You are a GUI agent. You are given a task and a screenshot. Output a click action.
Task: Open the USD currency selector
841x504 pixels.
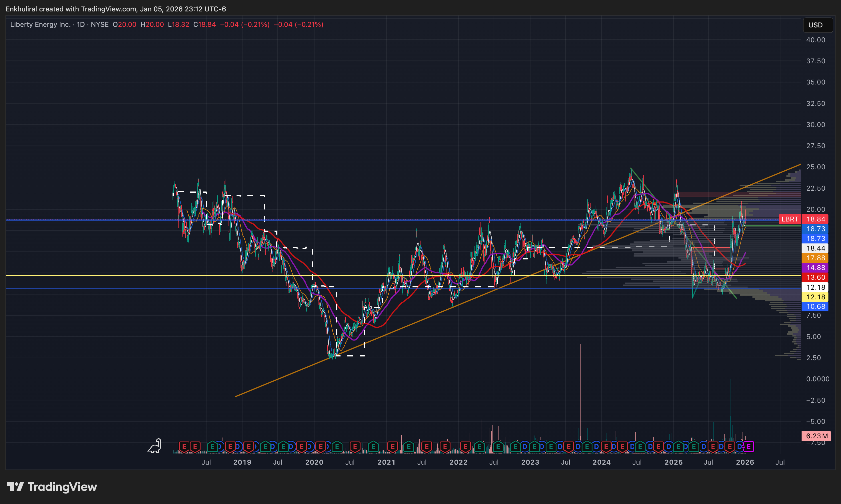[817, 25]
